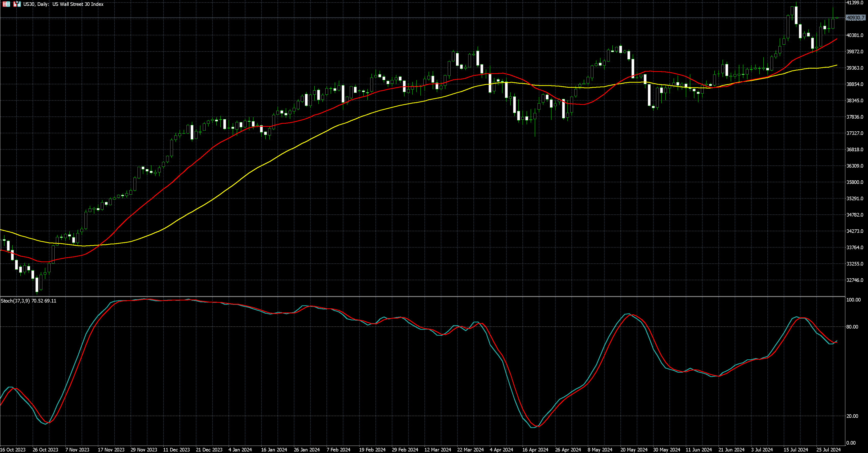Click the 20 May 2024 date label
868x453 pixels.
point(634,450)
